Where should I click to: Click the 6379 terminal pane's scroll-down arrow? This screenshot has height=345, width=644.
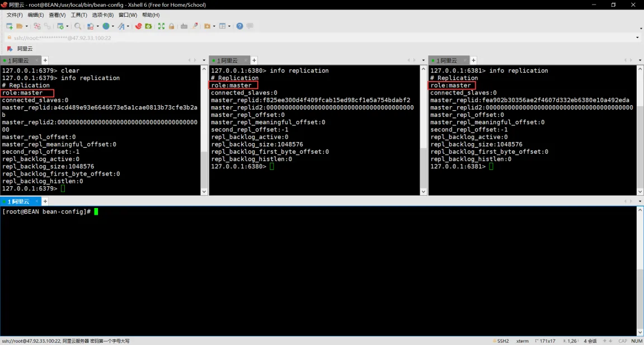(204, 192)
